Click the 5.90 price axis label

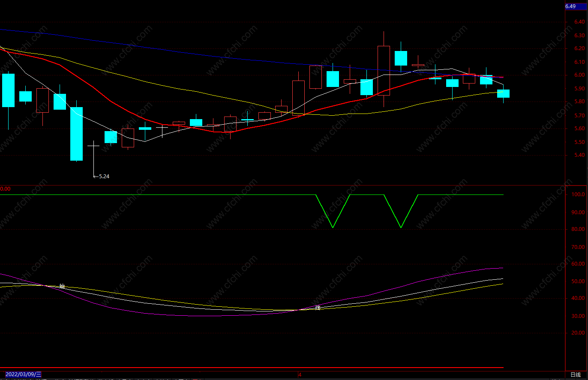point(580,89)
